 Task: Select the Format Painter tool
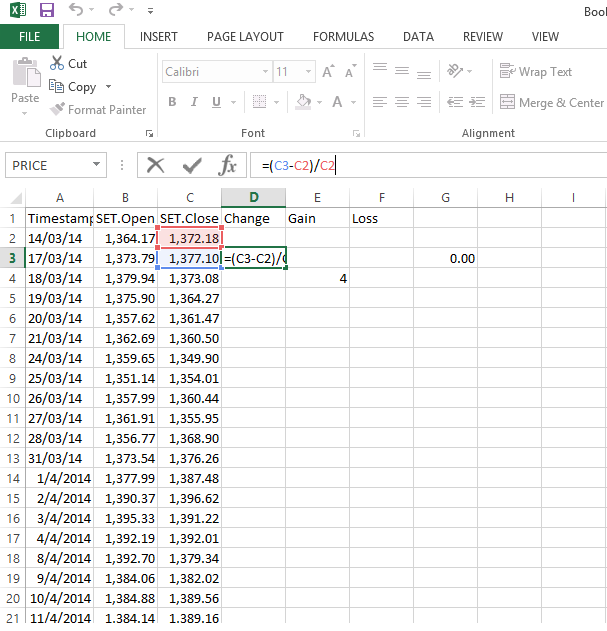[x=98, y=110]
